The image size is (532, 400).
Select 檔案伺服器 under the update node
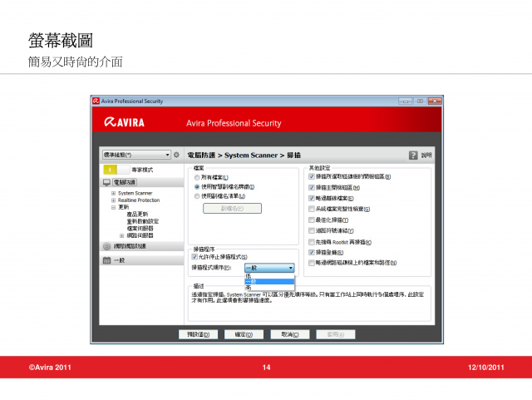click(x=140, y=229)
